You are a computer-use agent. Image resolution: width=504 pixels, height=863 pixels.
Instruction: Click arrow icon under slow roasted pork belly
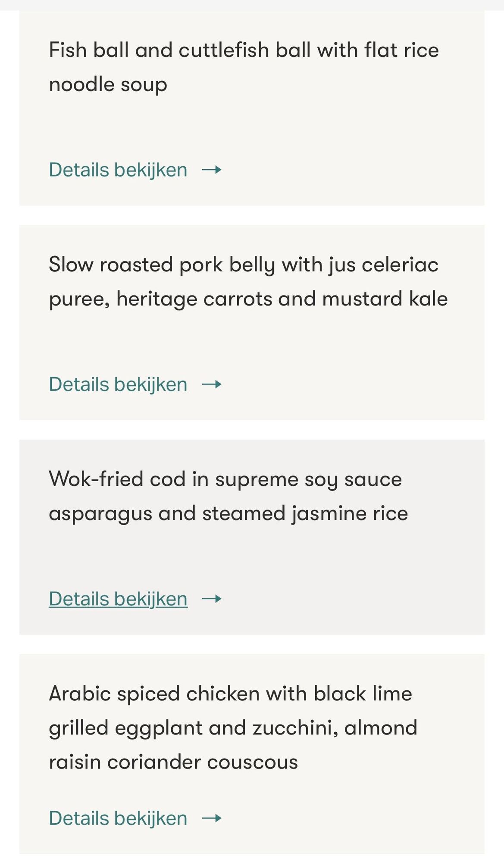click(212, 384)
